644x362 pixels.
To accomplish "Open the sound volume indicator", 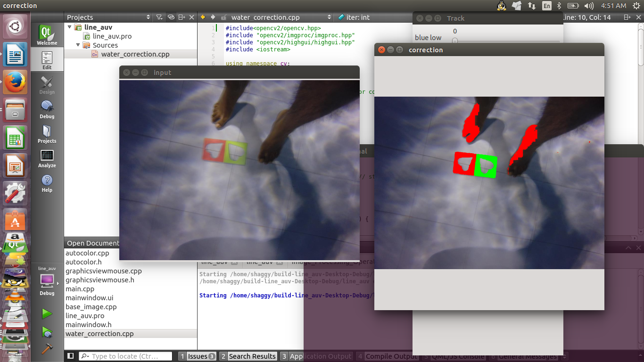I will pos(589,6).
